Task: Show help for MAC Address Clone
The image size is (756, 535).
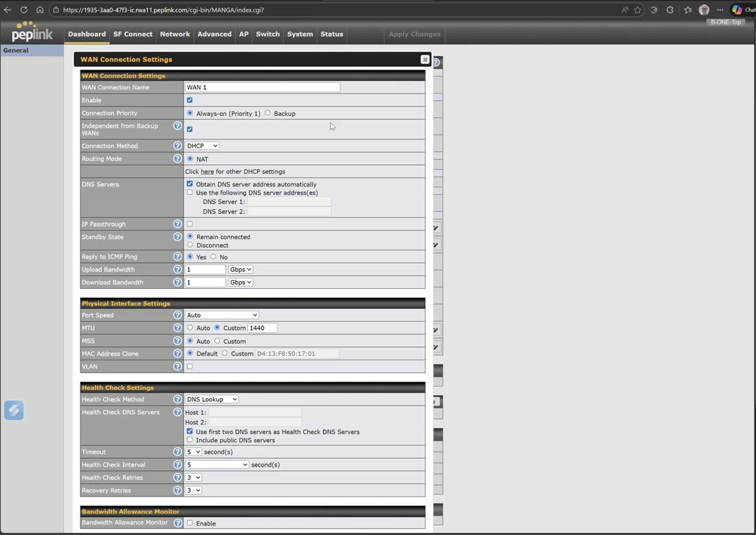Action: click(x=177, y=353)
